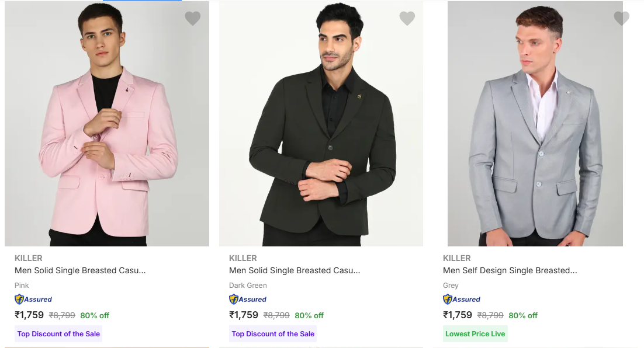Viewport: 644px width, 348px height.
Task: Click Assured badge under Dark Green blazer
Action: click(248, 300)
